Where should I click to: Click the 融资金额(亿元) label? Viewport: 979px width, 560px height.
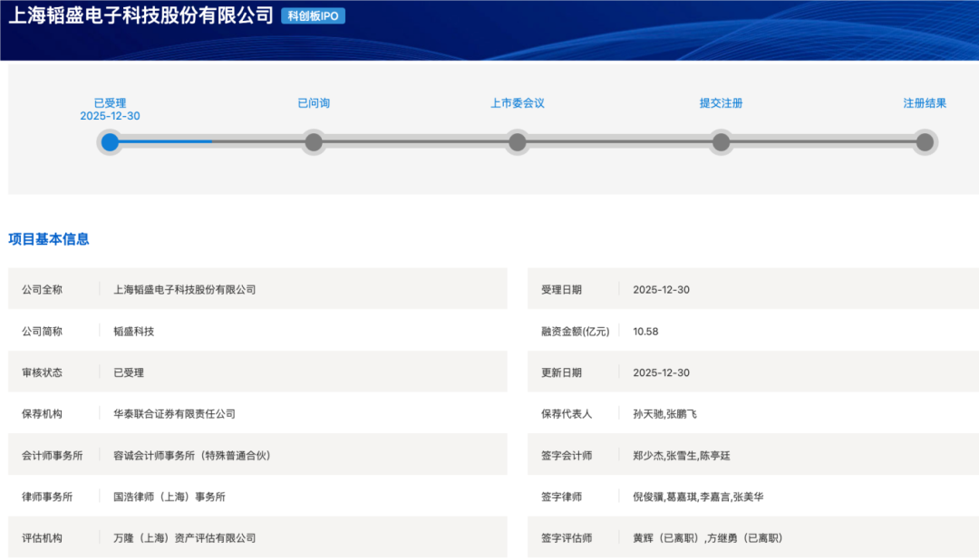(x=575, y=332)
